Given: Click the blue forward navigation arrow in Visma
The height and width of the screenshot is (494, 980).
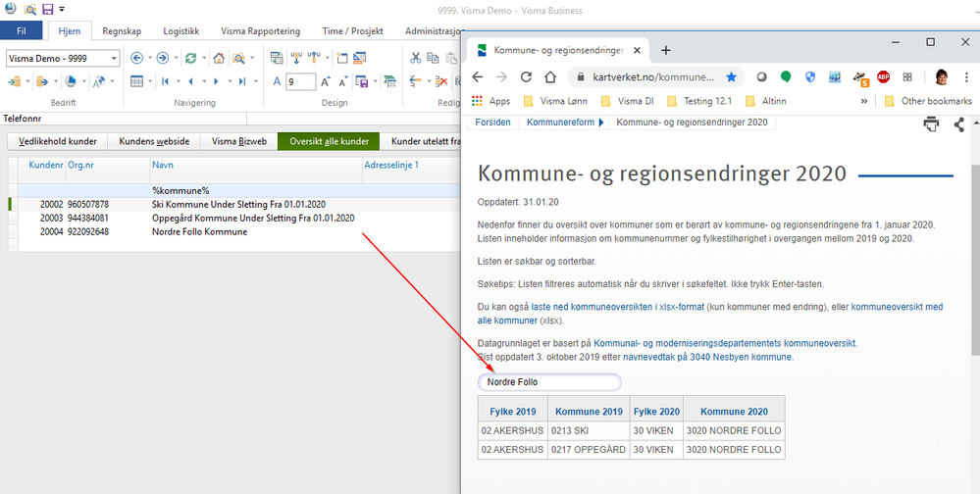Looking at the screenshot, I should 163,58.
